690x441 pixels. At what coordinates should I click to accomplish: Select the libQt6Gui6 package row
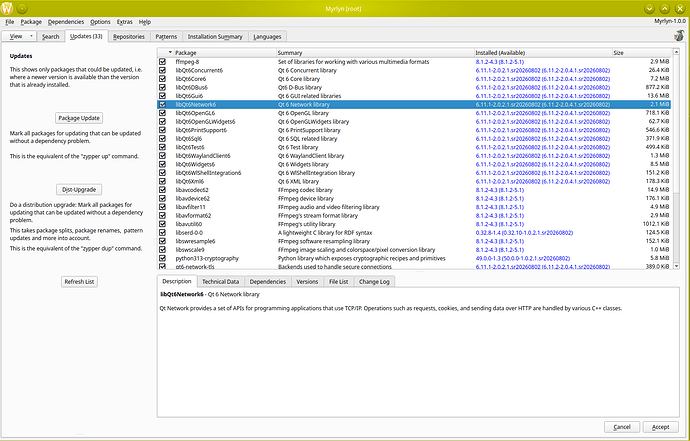tap(414, 96)
